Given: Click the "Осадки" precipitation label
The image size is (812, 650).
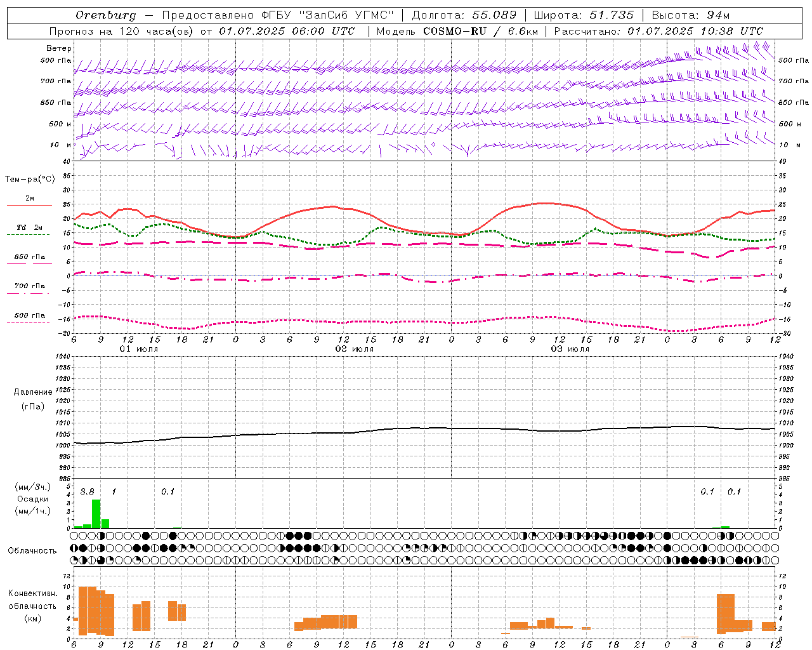Looking at the screenshot, I should (x=33, y=499).
